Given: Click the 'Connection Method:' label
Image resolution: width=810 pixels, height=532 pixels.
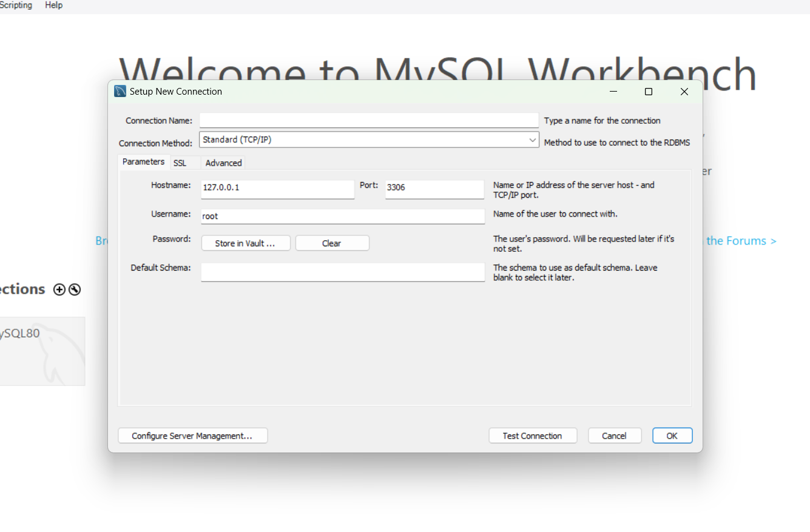Looking at the screenshot, I should (156, 143).
